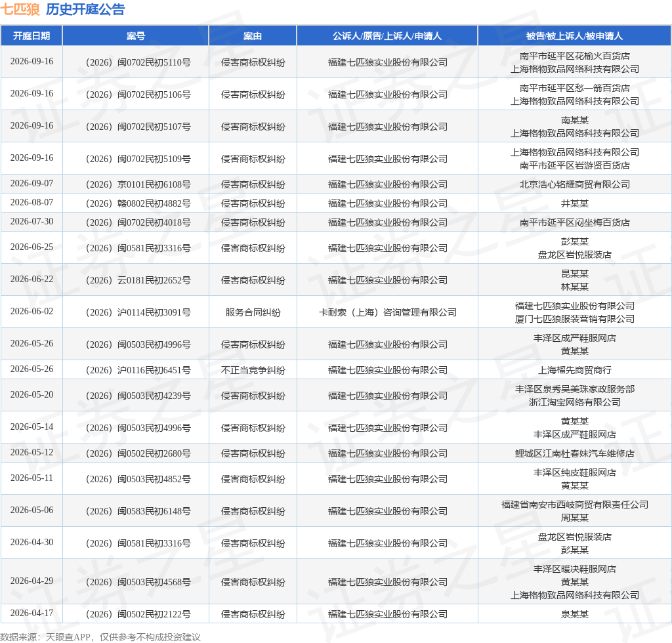672x643 pixels.
Task: Click the 不正当竞争纠纷 case cause cell
Action: pos(253,371)
